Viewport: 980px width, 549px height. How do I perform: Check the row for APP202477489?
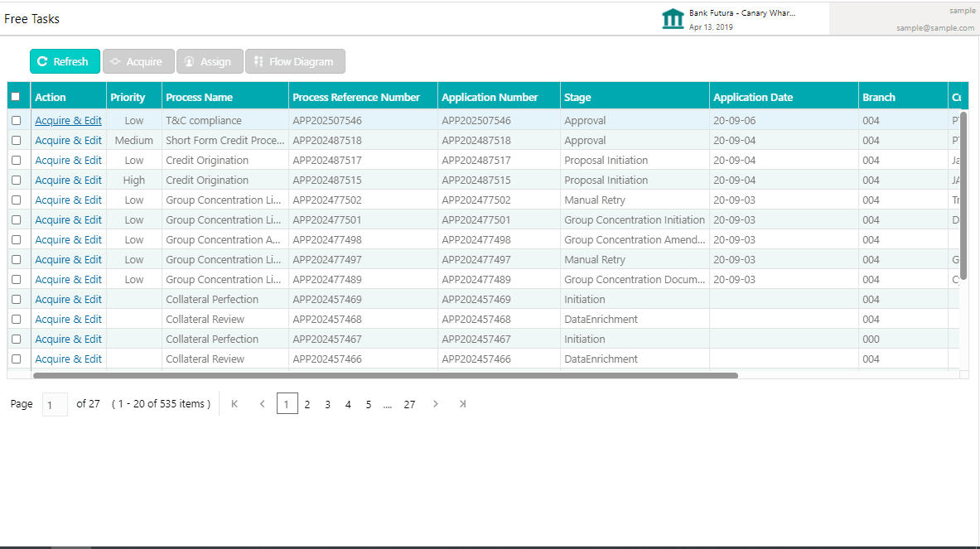17,279
